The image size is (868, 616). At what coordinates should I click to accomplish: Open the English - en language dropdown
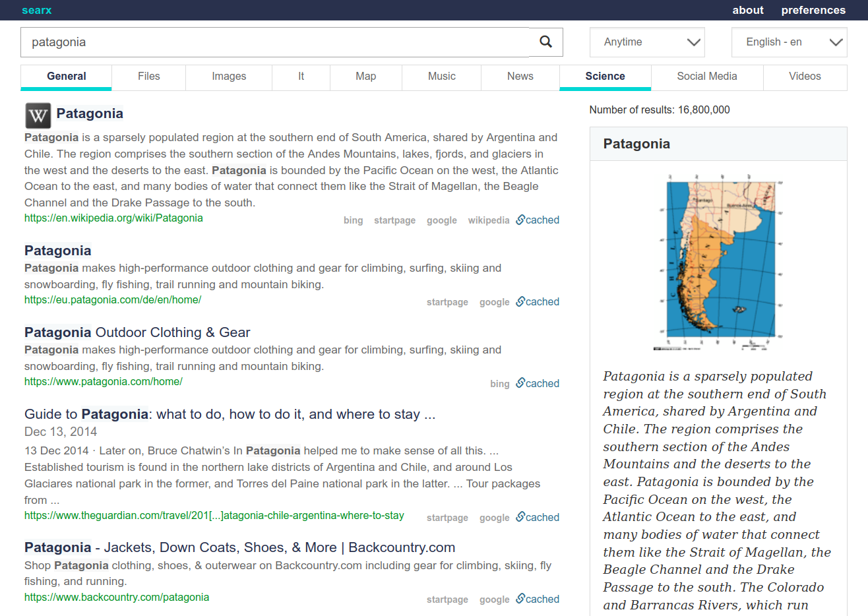789,42
